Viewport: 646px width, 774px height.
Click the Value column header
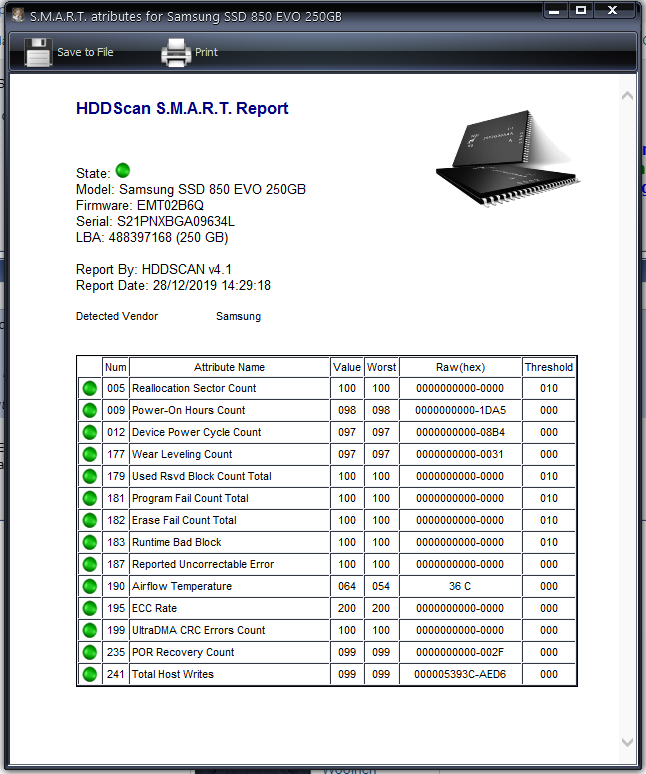pos(347,367)
